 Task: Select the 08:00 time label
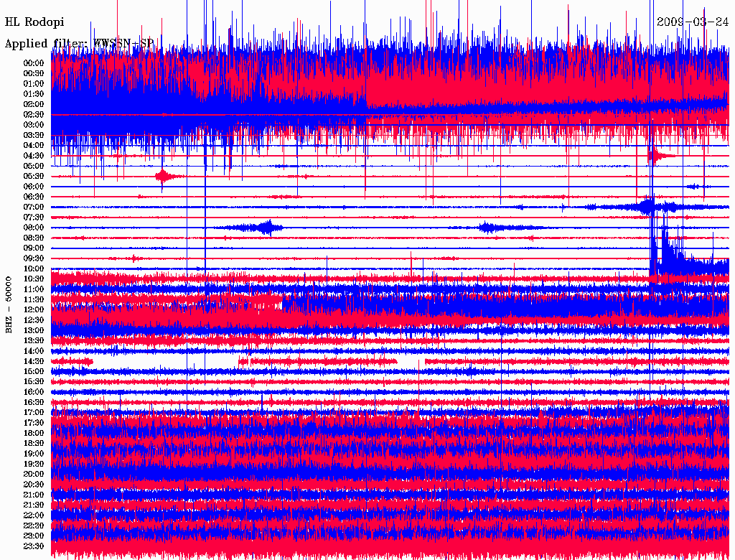(x=34, y=228)
